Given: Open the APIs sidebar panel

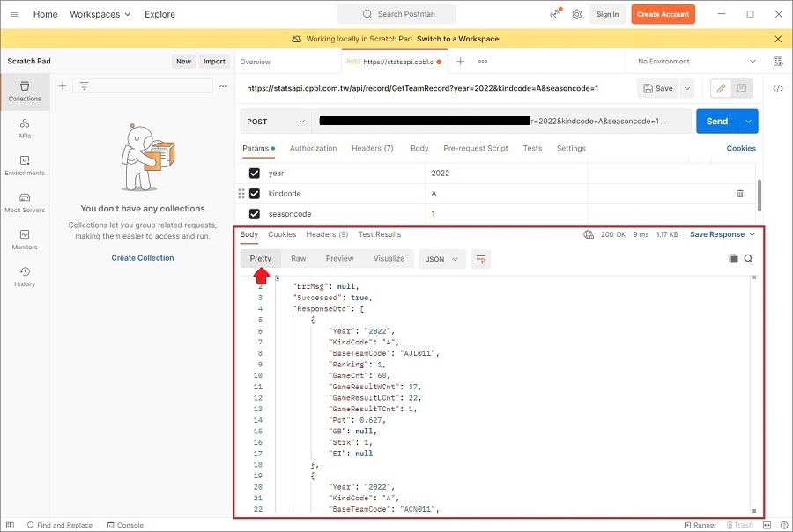Looking at the screenshot, I should (25, 129).
